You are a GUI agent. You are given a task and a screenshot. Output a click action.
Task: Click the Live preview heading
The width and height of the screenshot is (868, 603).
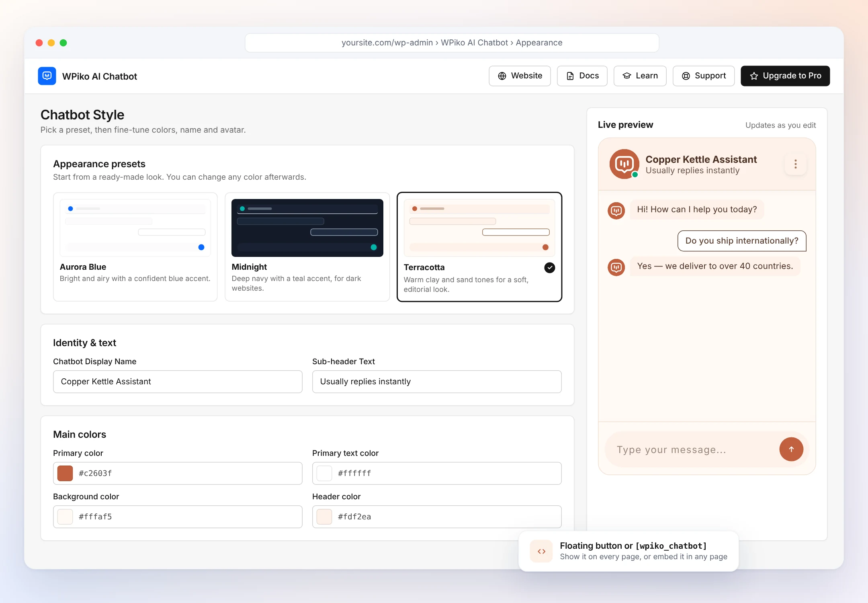tap(625, 125)
